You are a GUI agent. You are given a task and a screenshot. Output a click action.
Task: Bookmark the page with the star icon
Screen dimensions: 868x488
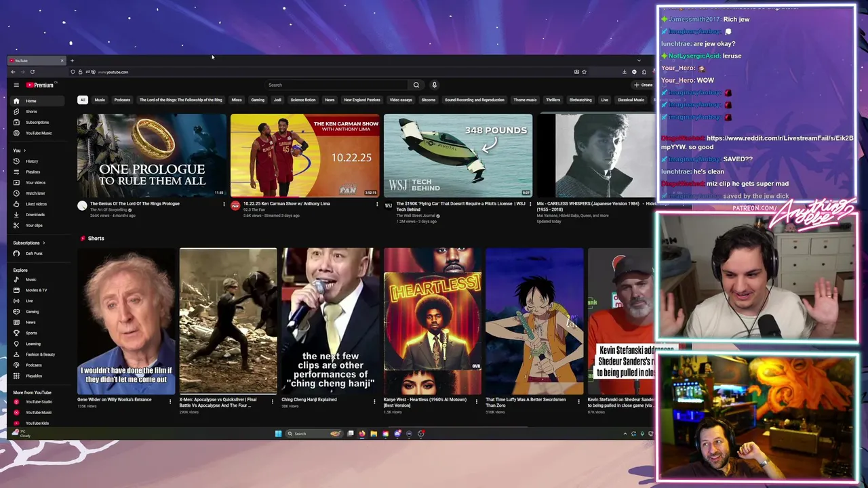coord(584,72)
